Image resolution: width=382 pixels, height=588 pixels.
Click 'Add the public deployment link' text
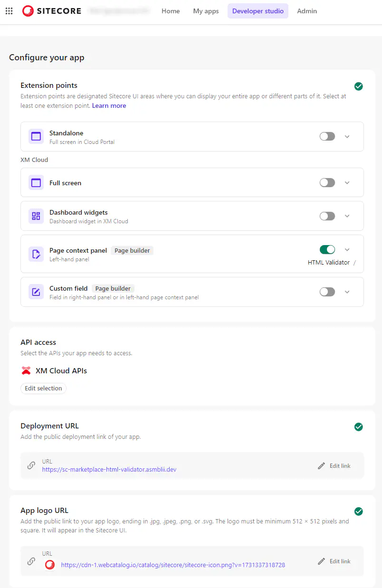[81, 436]
